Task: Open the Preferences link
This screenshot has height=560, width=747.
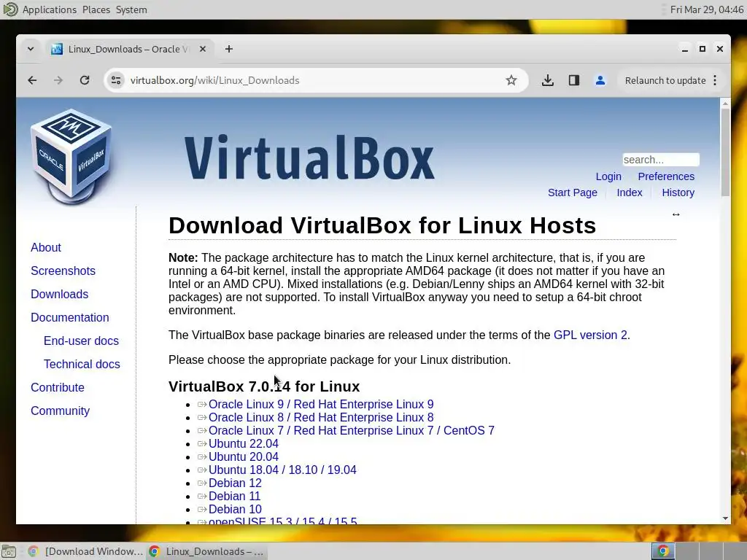Action: click(666, 176)
